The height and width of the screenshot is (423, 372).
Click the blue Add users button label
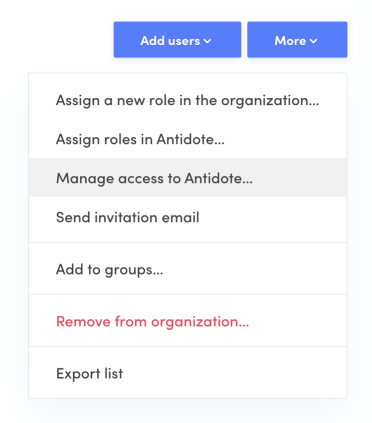[170, 41]
